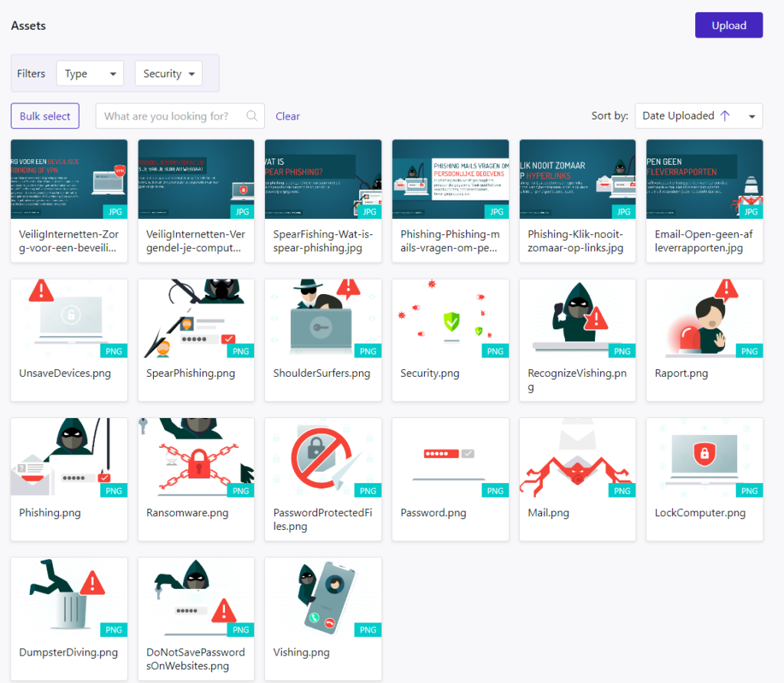This screenshot has height=683, width=784.
Task: Toggle the sort direction arrow icon
Action: pos(725,116)
